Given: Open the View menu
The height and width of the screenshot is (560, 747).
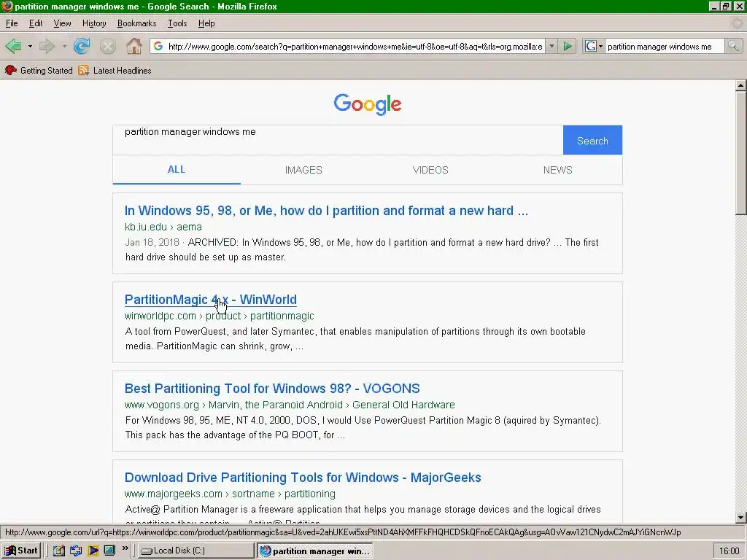Looking at the screenshot, I should click(x=62, y=23).
